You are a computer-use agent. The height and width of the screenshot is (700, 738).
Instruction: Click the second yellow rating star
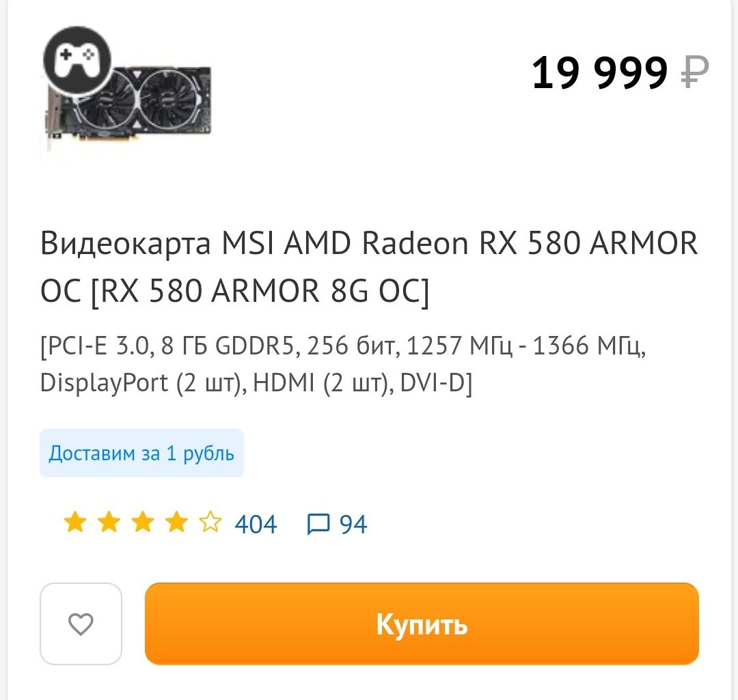109,522
